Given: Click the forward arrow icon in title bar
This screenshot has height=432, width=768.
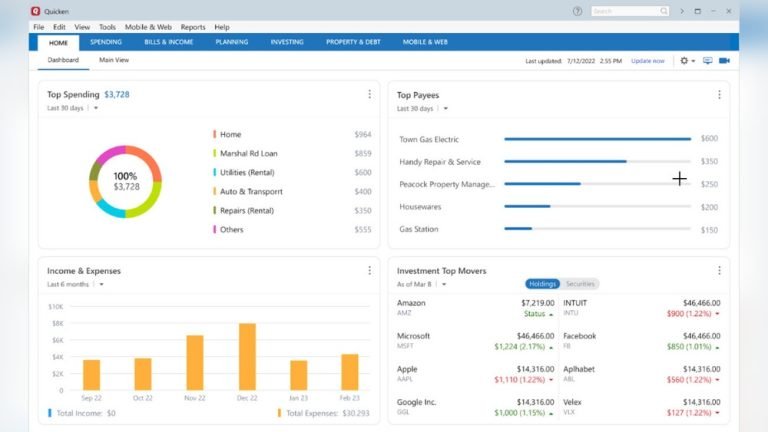Looking at the screenshot, I should coord(682,11).
